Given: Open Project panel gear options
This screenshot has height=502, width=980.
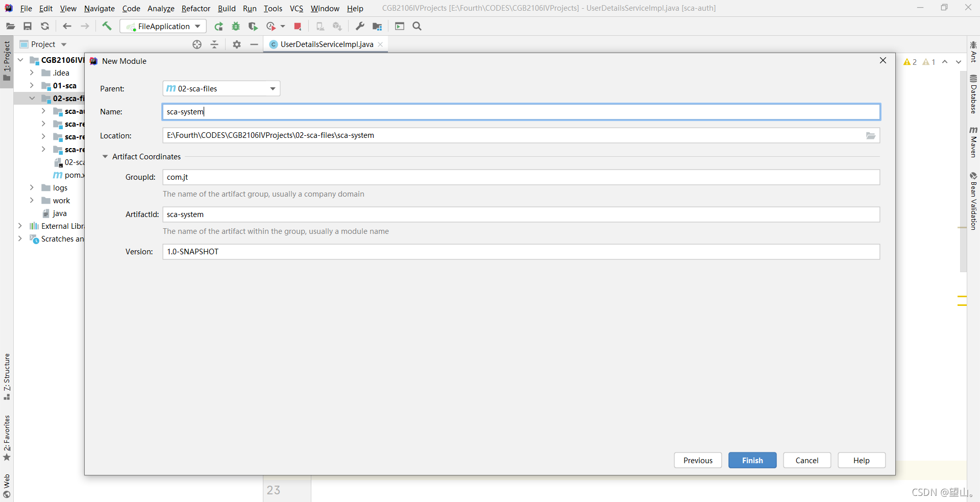Looking at the screenshot, I should pyautogui.click(x=237, y=44).
